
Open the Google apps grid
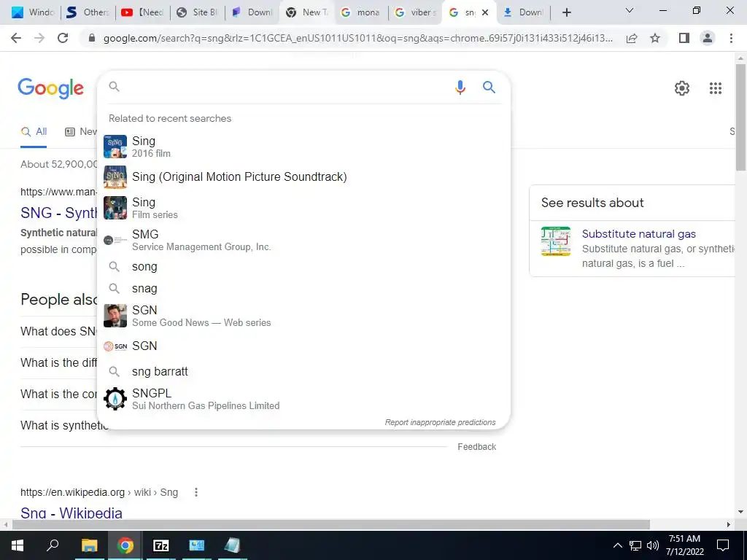[x=715, y=88]
